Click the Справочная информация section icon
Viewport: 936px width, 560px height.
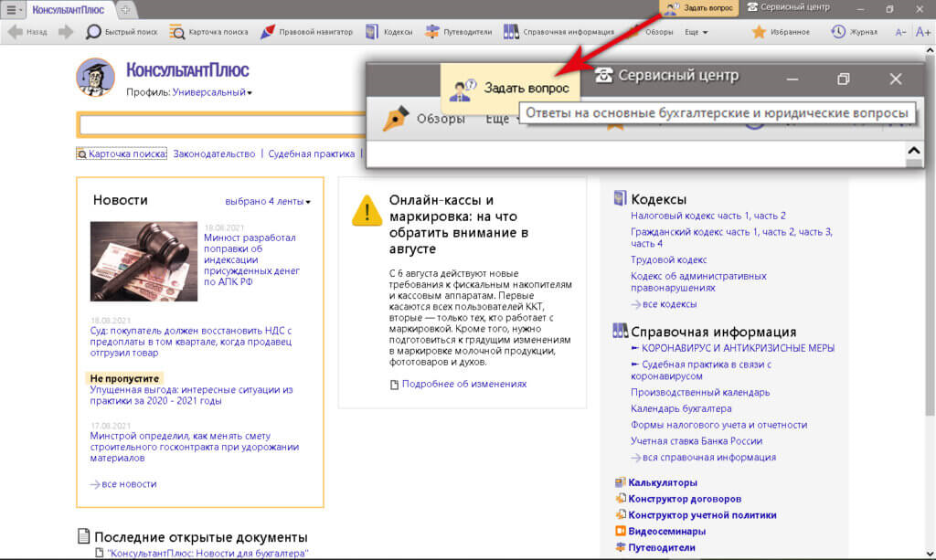621,331
